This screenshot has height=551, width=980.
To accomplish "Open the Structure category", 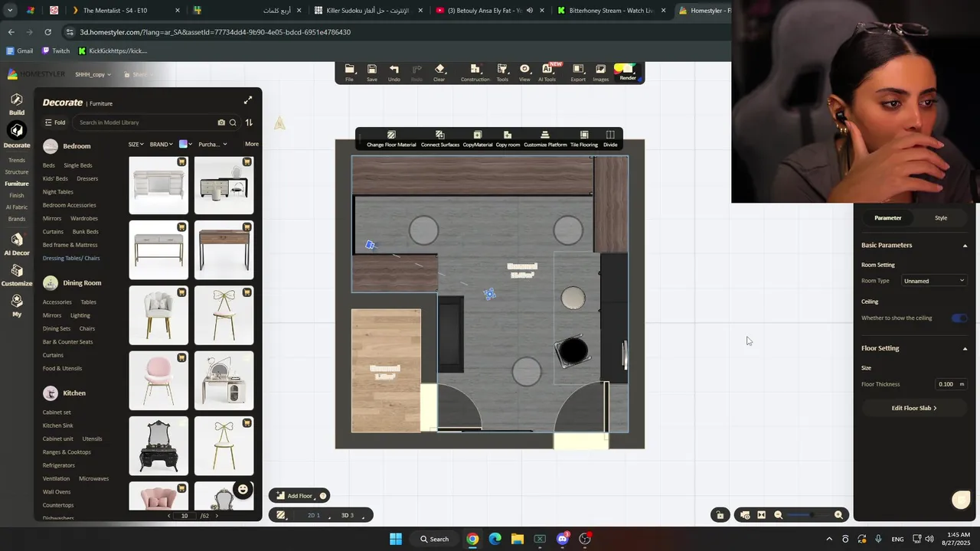I will pyautogui.click(x=17, y=172).
